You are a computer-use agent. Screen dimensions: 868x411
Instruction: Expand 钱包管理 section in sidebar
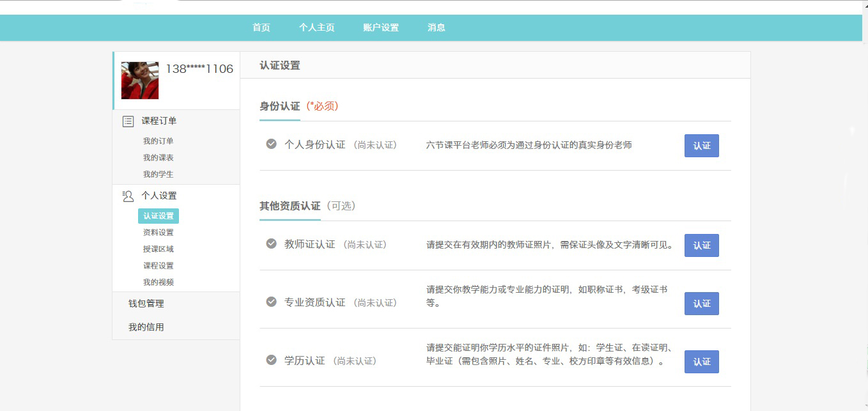pos(146,304)
